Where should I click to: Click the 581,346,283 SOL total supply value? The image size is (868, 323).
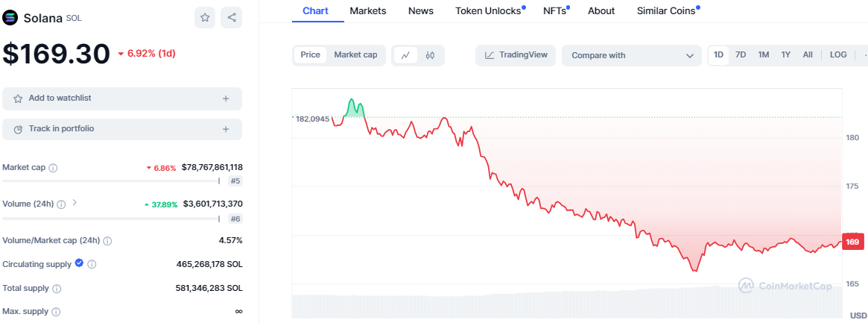(x=209, y=288)
